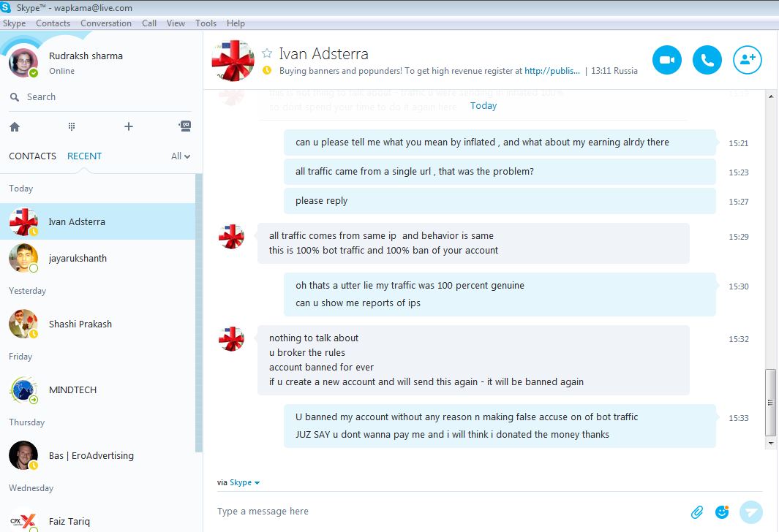Switch to the RECENT tab

click(84, 156)
